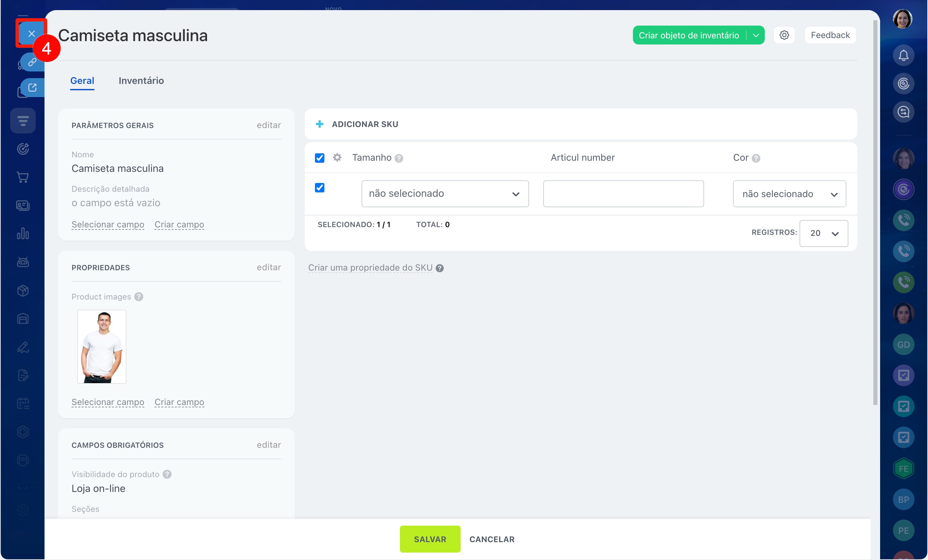928x560 pixels.
Task: Expand the Registros 20 dropdown
Action: (823, 233)
